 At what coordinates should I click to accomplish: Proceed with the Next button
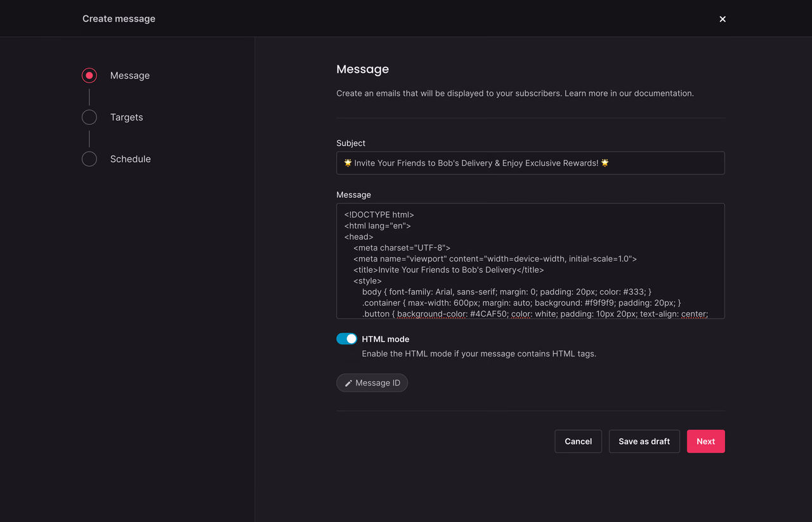[x=706, y=441]
